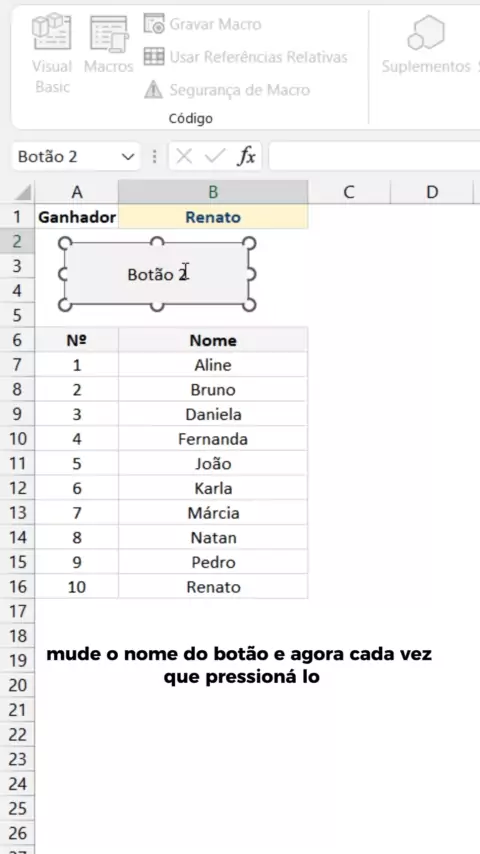Click the Insert Function fx icon

(x=247, y=157)
